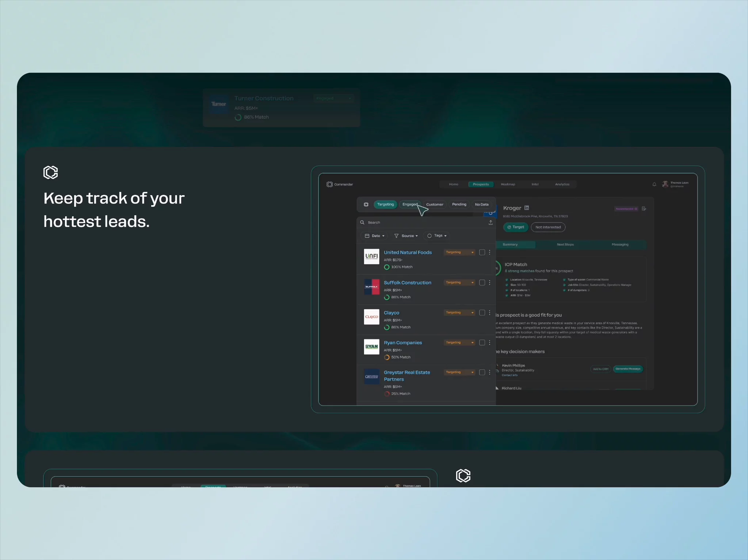This screenshot has width=748, height=560.
Task: Open more options for United Natural Foods
Action: 490,252
